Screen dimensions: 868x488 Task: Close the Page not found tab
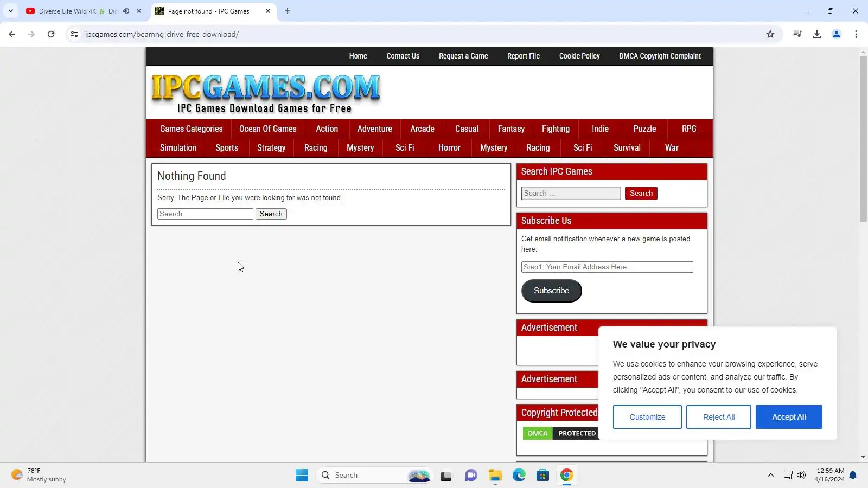click(268, 11)
